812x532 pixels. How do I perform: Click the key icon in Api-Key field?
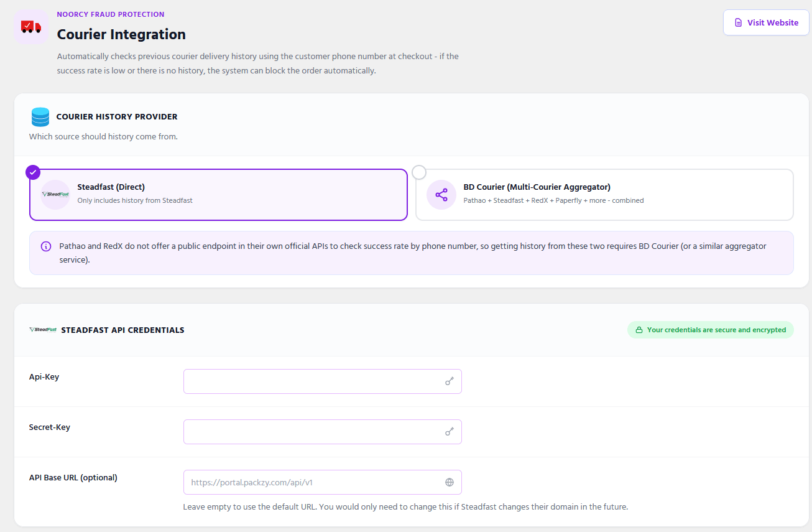coord(450,381)
